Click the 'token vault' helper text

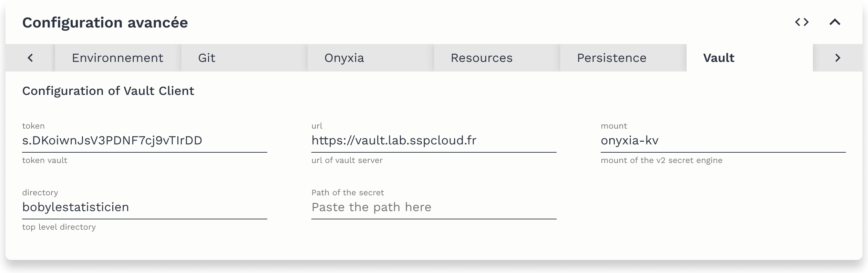pyautogui.click(x=45, y=161)
